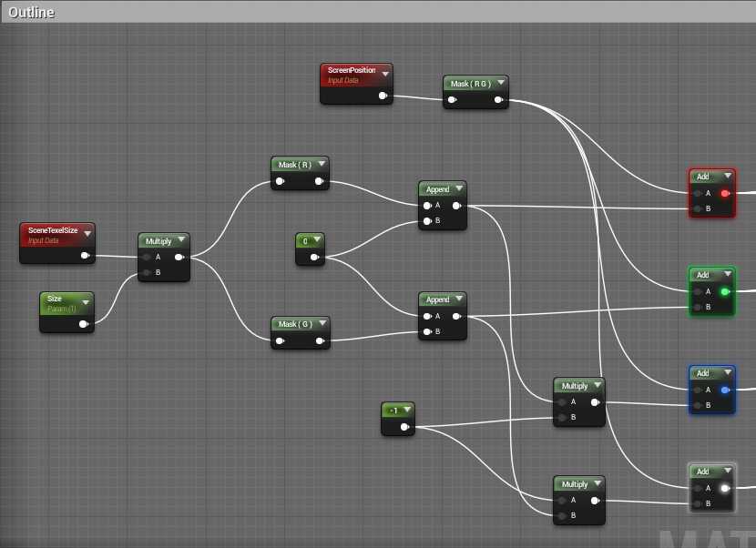Expand the Mask (G) node arrow
Viewport: 756px width, 548px height.
click(x=322, y=323)
